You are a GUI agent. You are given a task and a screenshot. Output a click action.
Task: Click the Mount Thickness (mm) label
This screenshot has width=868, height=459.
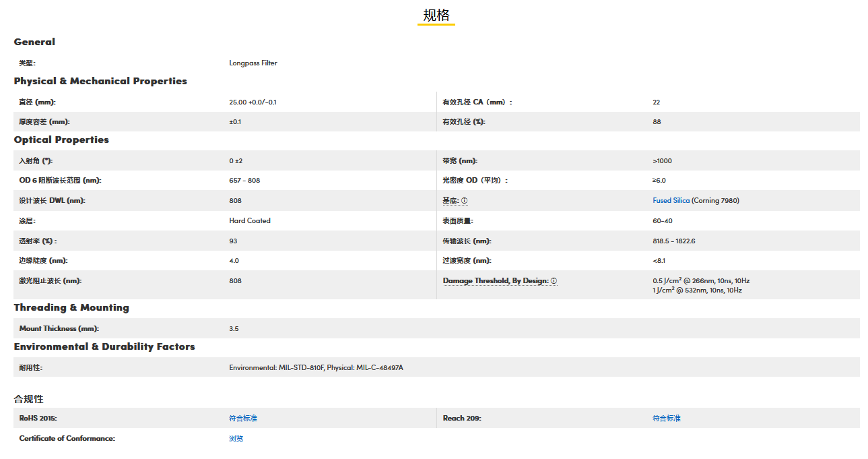point(59,329)
